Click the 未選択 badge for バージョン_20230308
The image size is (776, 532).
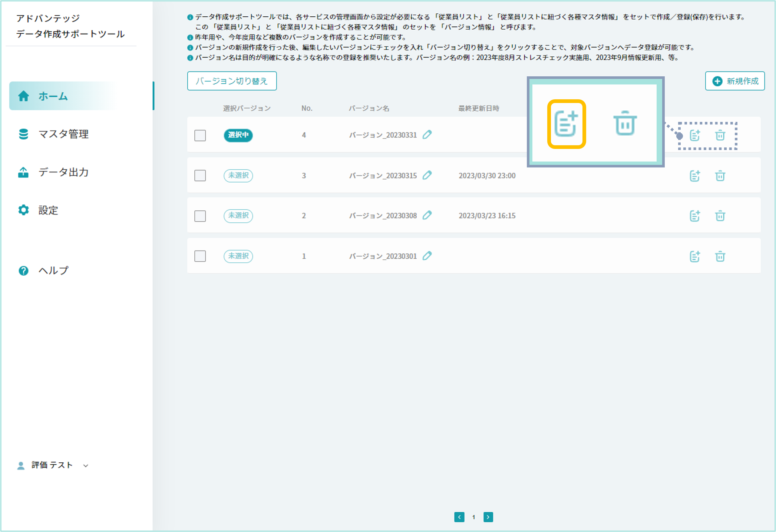pyautogui.click(x=238, y=216)
